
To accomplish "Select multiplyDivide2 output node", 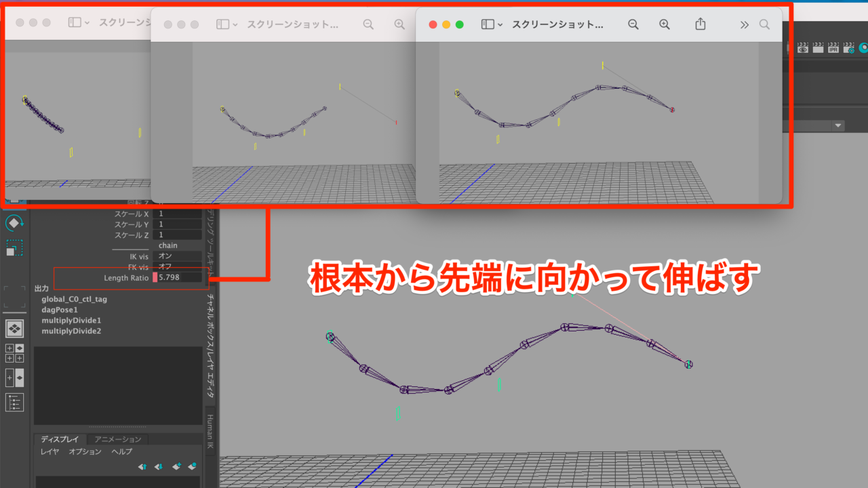I will pos(71,331).
